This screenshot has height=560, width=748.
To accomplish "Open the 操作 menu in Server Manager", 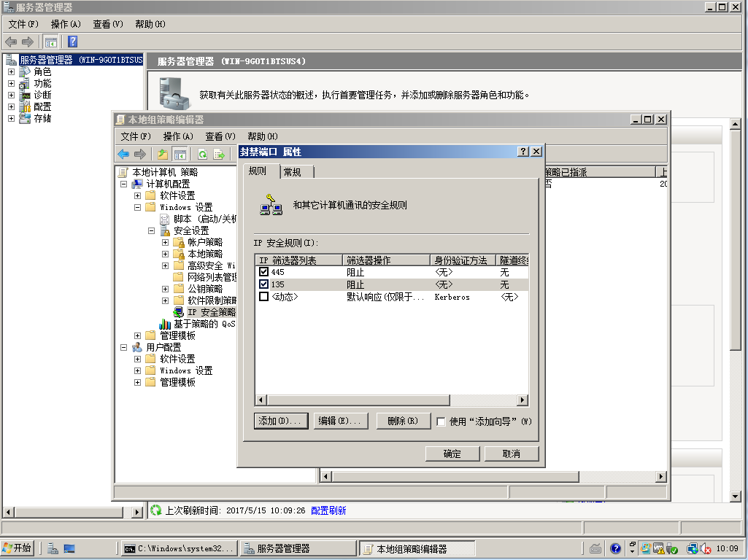I will (x=64, y=24).
